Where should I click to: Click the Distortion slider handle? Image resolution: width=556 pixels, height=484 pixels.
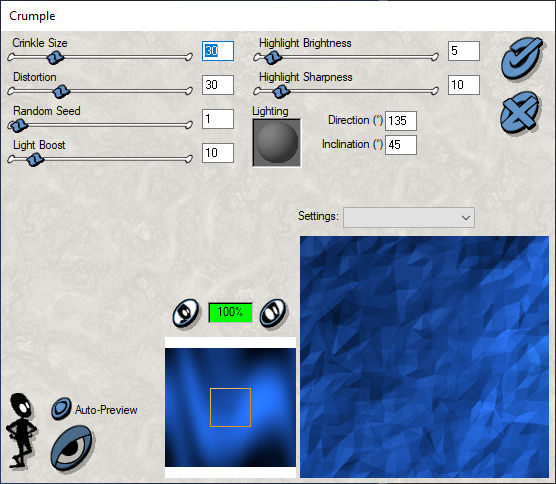point(61,91)
